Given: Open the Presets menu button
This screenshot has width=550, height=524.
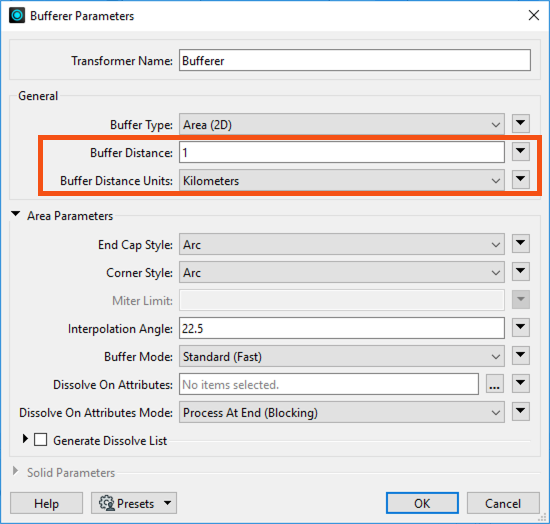Looking at the screenshot, I should 134,503.
